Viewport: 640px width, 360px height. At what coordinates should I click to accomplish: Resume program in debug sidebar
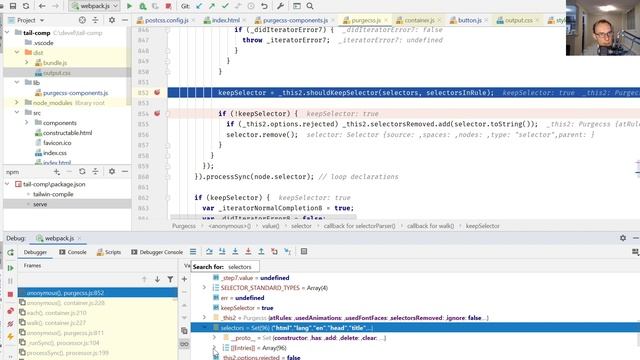pyautogui.click(x=11, y=268)
